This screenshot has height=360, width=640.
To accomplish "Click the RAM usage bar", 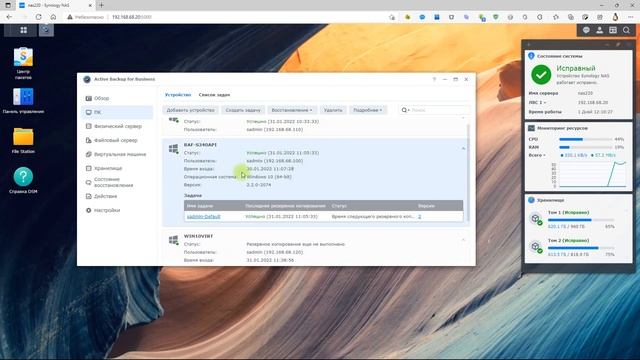I will click(585, 147).
